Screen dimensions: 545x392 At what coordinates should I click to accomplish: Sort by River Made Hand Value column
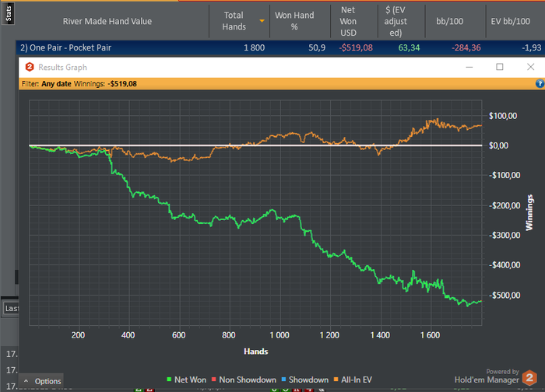(107, 21)
